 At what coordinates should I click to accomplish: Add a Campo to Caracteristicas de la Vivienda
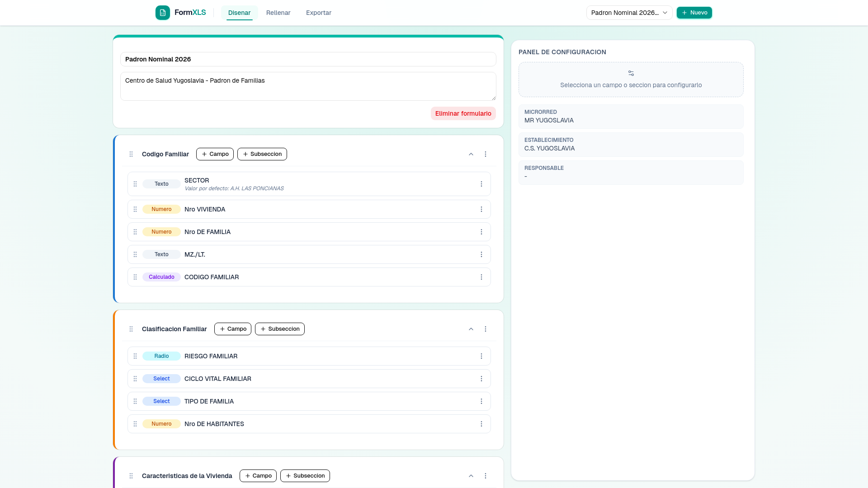pyautogui.click(x=258, y=476)
